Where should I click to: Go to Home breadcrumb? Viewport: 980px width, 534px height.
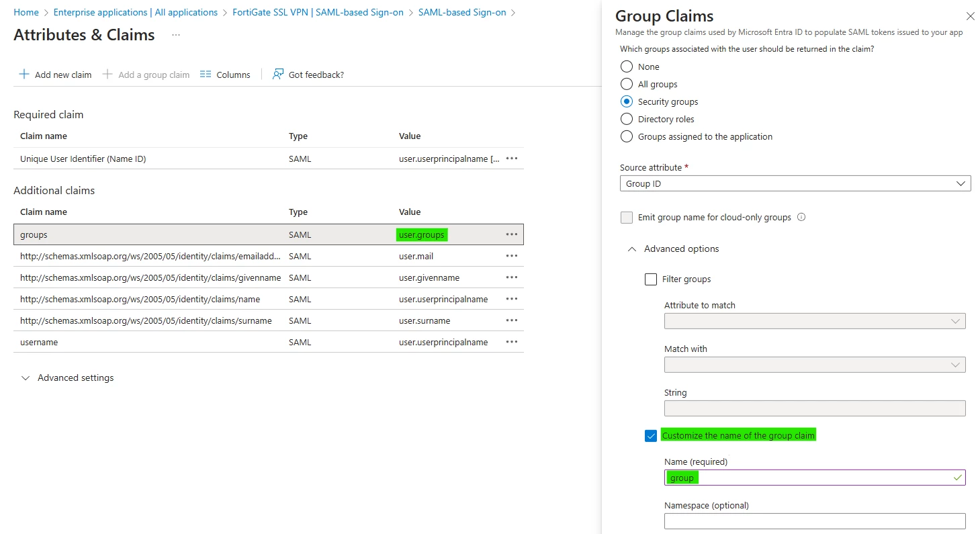tap(26, 12)
